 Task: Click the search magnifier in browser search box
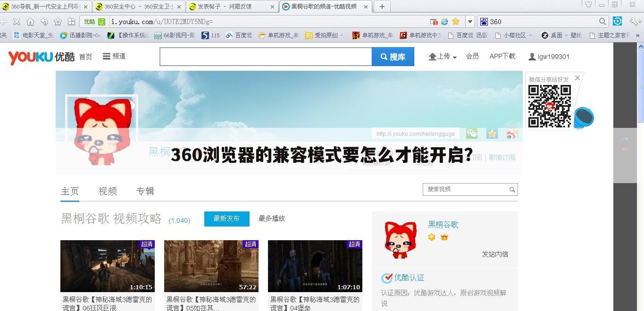(x=602, y=22)
